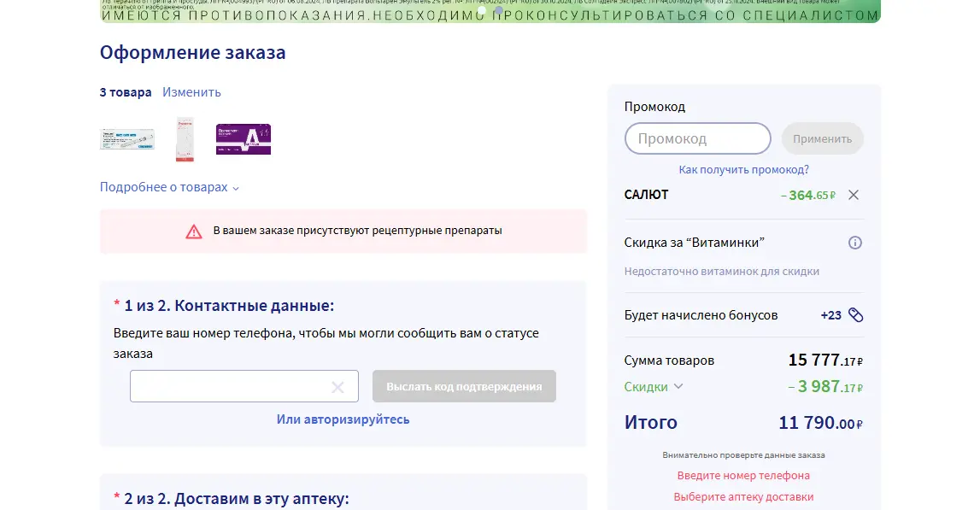The image size is (980, 510).
Task: Apply promo code with Применить button
Action: [x=823, y=138]
